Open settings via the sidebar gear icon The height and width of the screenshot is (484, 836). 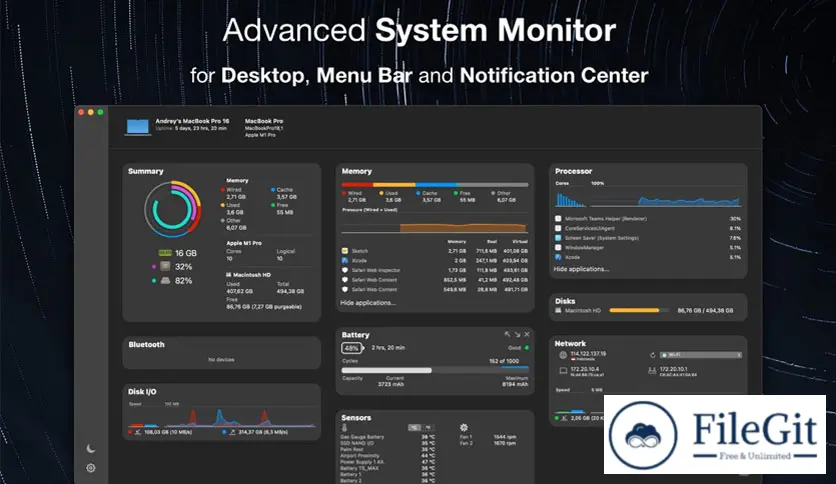tap(91, 467)
